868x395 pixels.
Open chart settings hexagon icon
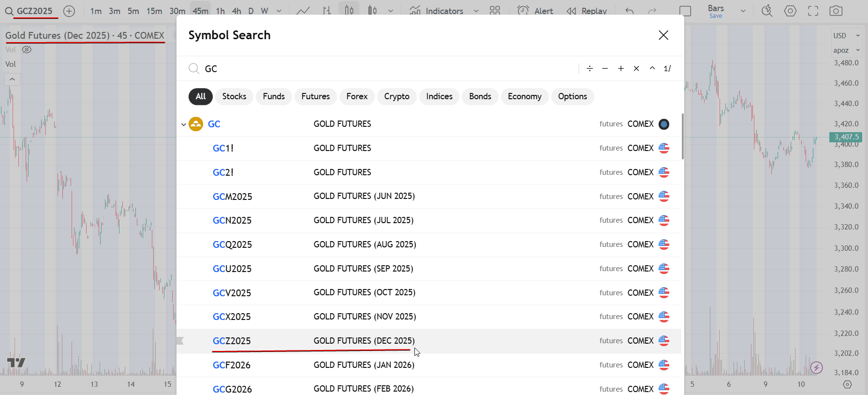790,11
